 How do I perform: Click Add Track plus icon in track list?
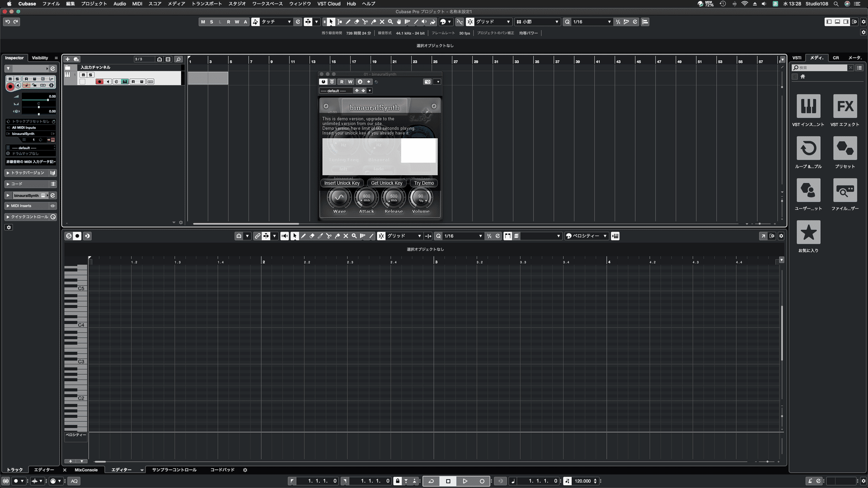point(67,59)
